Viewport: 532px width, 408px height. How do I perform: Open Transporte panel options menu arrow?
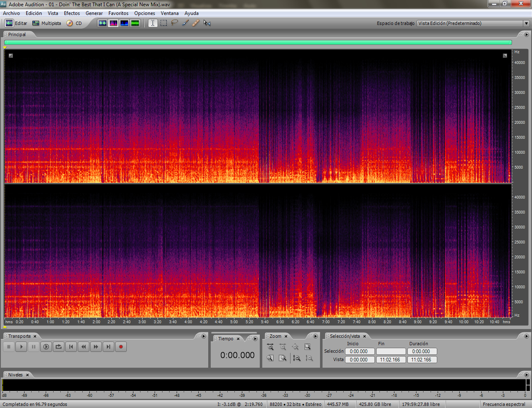pyautogui.click(x=204, y=336)
